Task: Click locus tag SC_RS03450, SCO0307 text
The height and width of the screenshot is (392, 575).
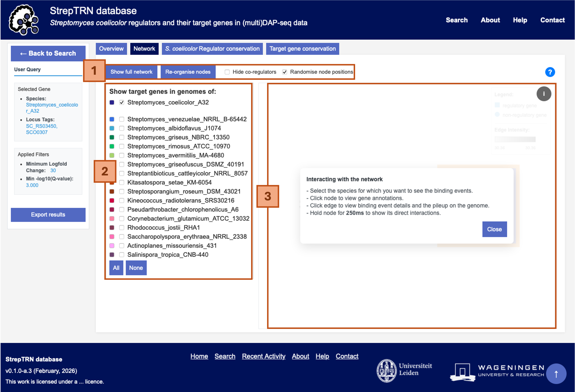Action: 42,129
